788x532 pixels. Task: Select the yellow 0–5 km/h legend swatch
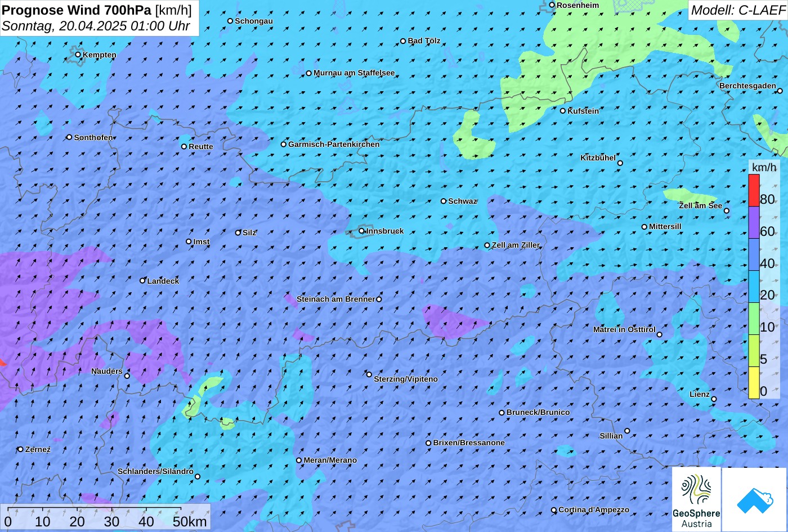[x=754, y=383]
